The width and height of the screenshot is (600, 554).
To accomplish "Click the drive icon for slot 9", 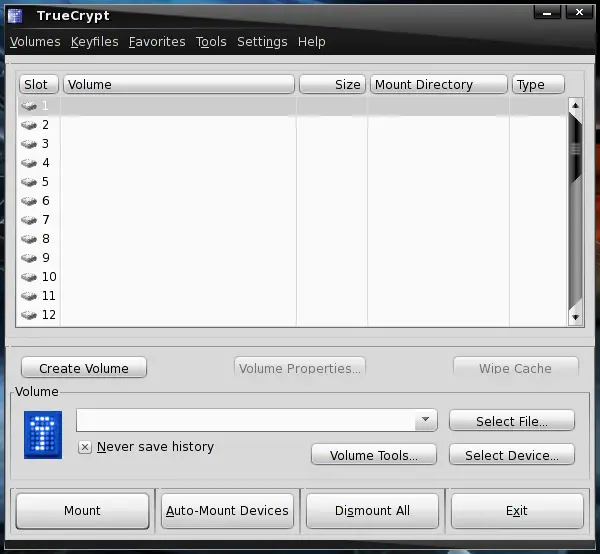I will tap(29, 258).
